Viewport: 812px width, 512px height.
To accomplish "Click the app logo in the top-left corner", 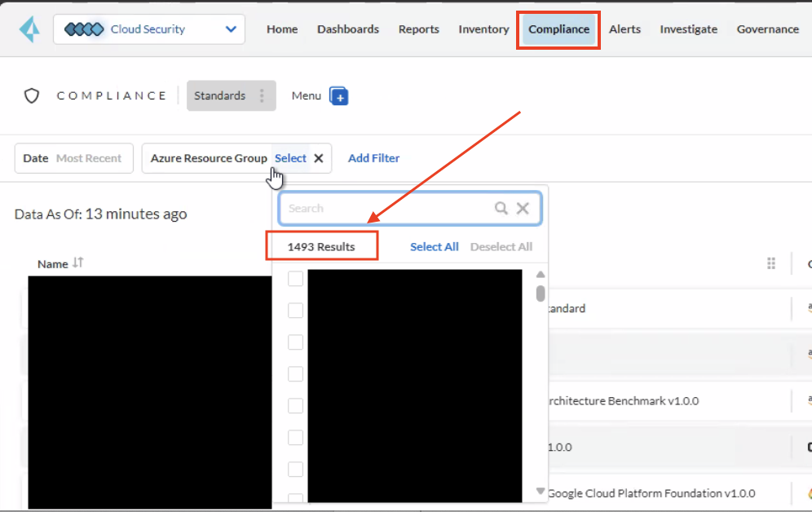I will coord(29,29).
